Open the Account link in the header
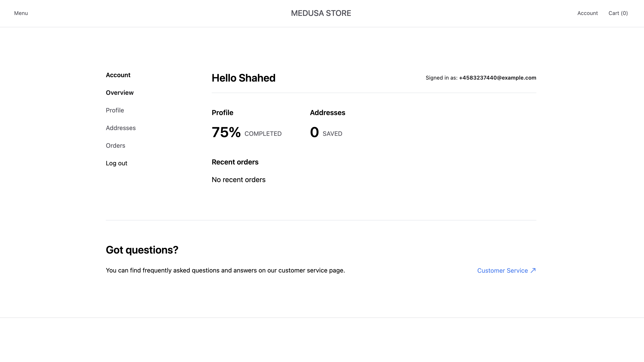 (588, 13)
